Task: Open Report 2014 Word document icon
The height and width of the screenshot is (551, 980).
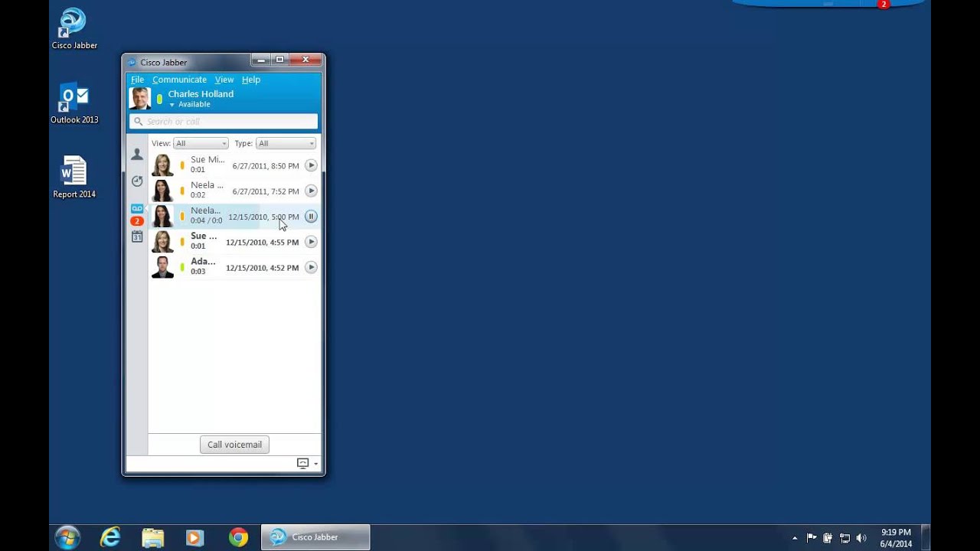Action: (74, 178)
